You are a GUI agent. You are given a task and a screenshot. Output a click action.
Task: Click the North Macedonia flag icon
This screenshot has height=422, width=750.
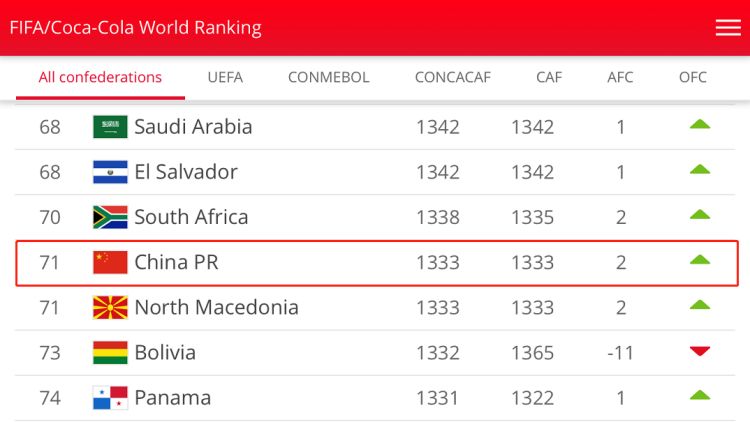pos(110,307)
